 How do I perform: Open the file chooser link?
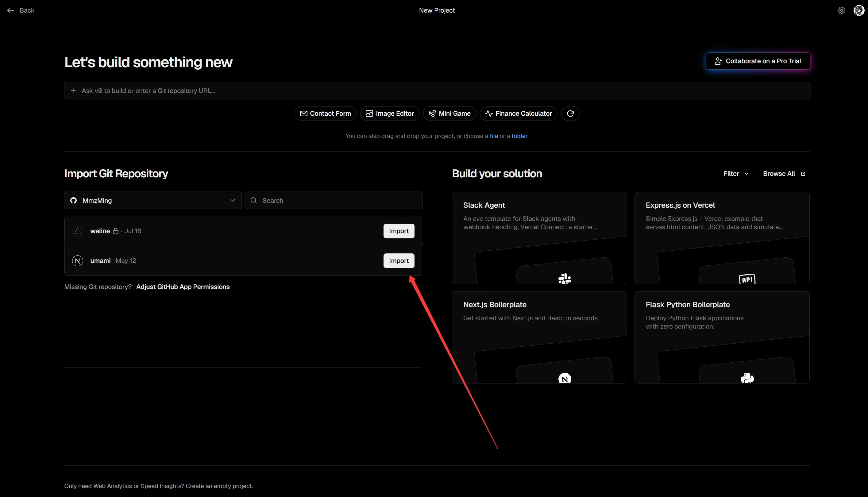(494, 136)
